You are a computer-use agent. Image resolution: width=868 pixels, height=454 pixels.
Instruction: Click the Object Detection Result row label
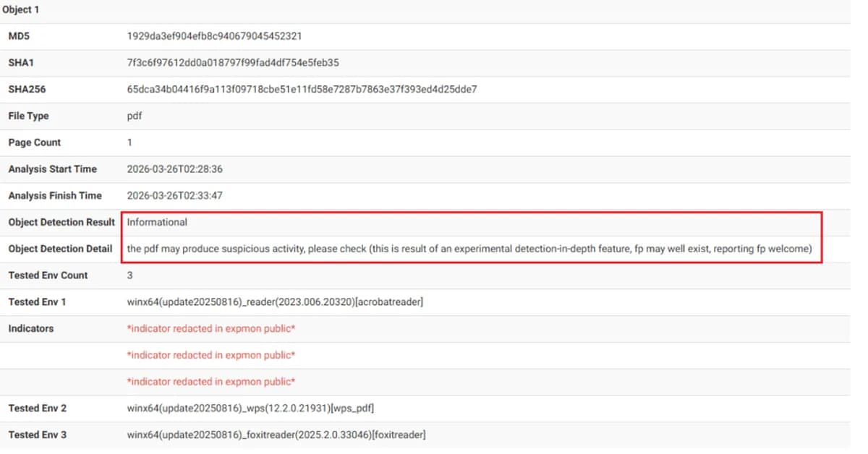(x=61, y=222)
